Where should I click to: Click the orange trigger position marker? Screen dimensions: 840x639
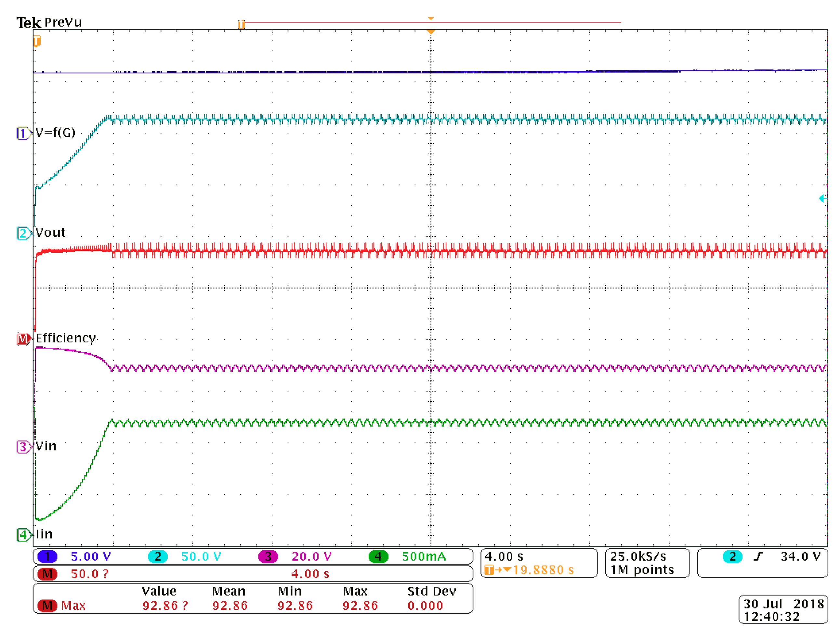pos(430,32)
